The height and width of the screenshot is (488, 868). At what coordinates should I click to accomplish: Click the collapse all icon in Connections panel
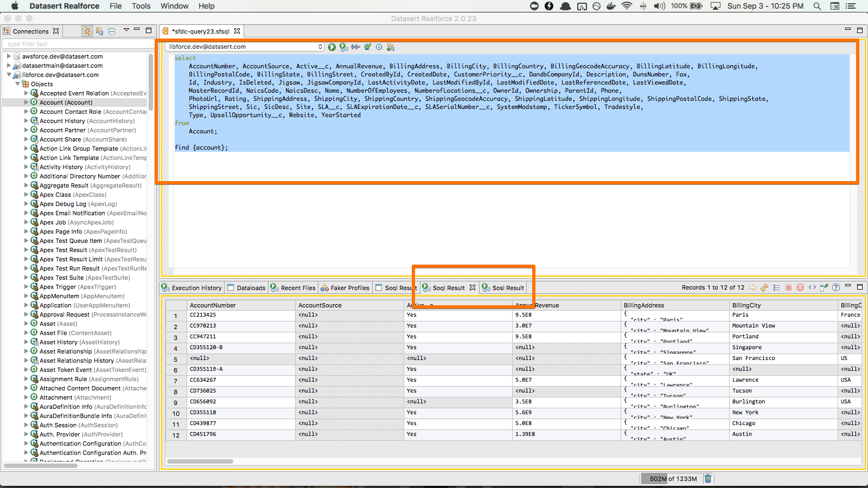[x=112, y=31]
